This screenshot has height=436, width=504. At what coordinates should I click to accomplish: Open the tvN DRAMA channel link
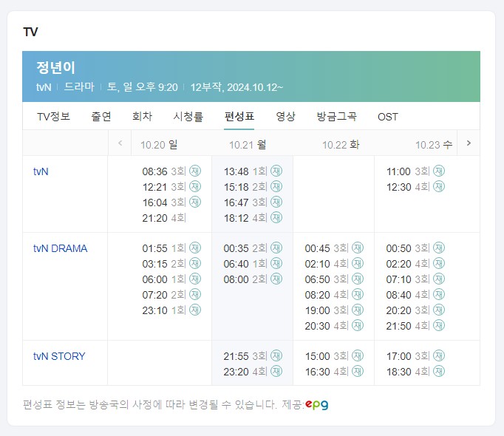[60, 248]
